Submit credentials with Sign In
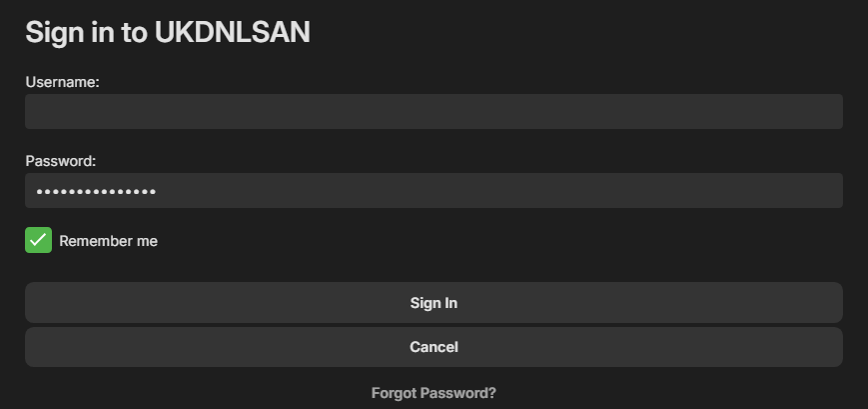Screen dimensions: 868x409 (434, 302)
